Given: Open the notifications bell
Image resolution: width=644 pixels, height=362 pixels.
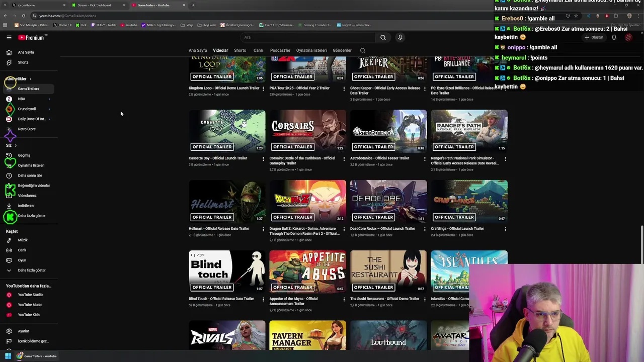Looking at the screenshot, I should [614, 37].
